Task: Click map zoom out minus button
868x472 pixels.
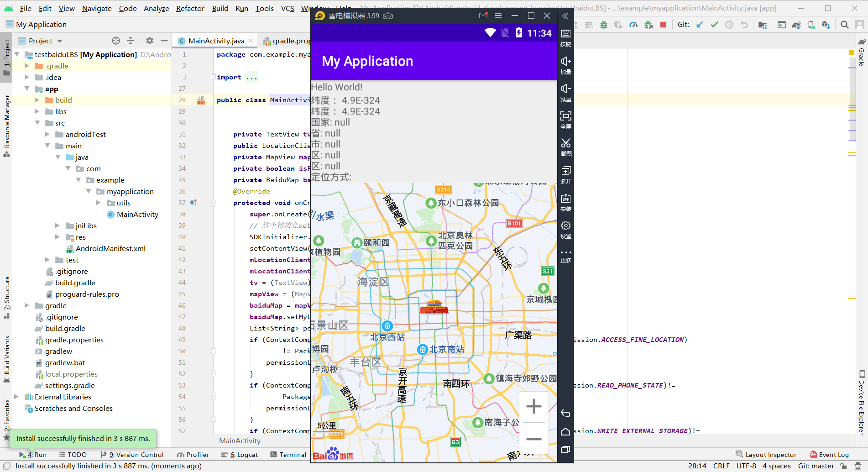Action: [x=534, y=439]
